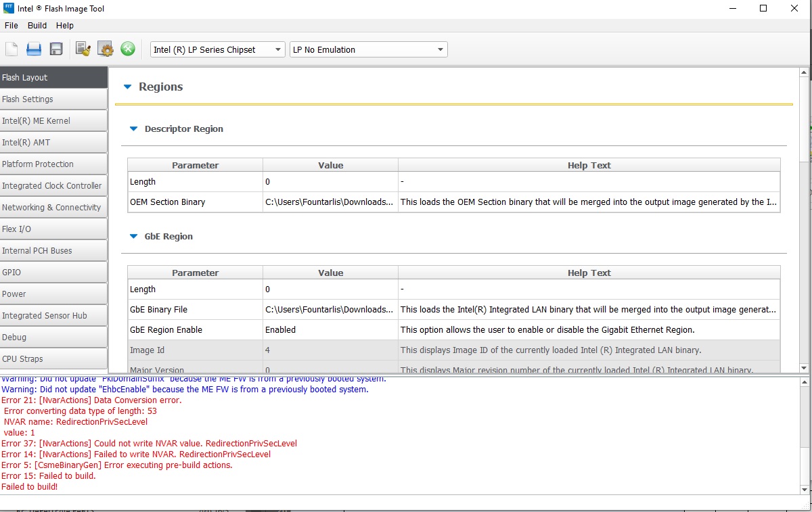Click the GbE Region Enable value cell
Screen dimensions: 812x512
[330, 330]
